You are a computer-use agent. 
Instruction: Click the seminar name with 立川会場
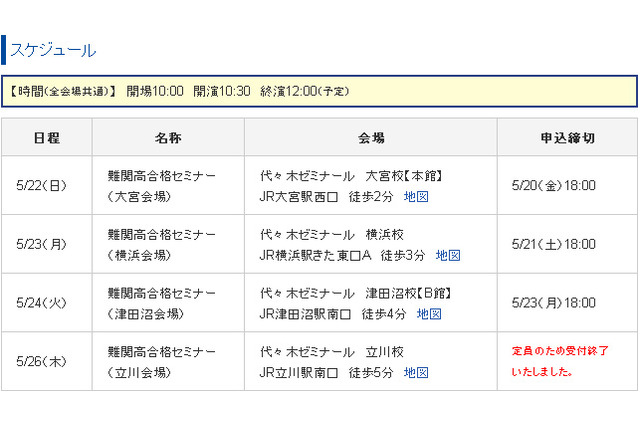(162, 362)
